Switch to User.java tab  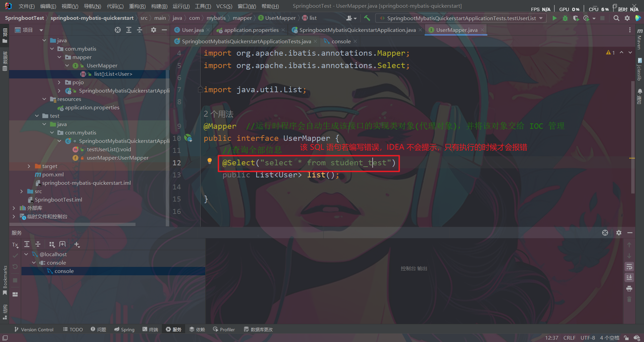pos(193,30)
